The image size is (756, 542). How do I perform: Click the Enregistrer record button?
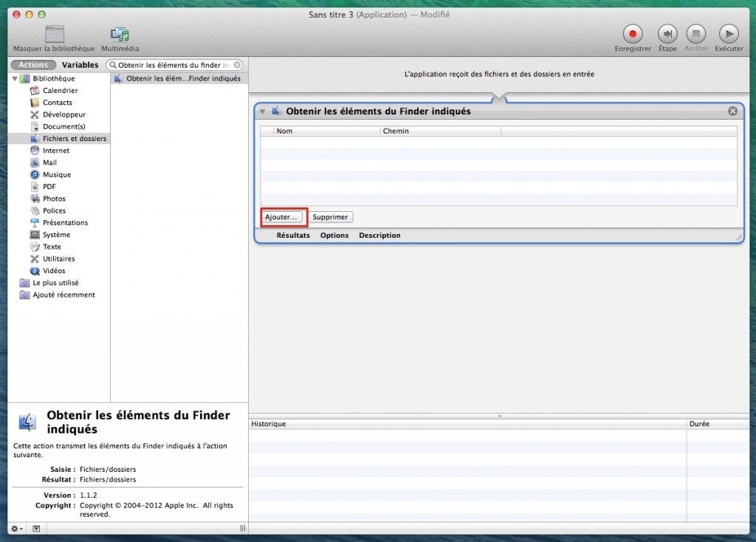pyautogui.click(x=633, y=34)
